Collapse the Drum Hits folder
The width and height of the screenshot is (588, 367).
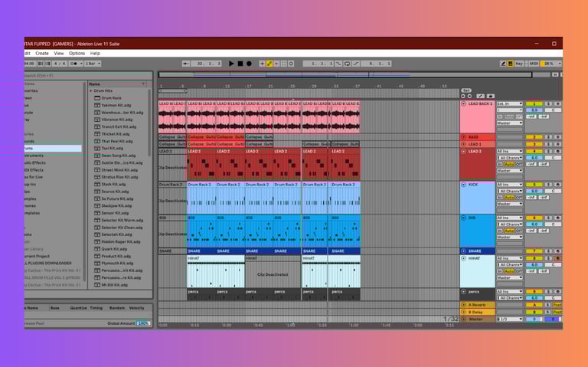tap(91, 91)
